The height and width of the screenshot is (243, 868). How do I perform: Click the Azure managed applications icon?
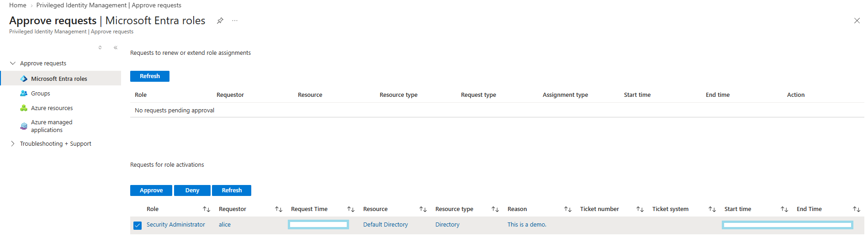tap(24, 126)
